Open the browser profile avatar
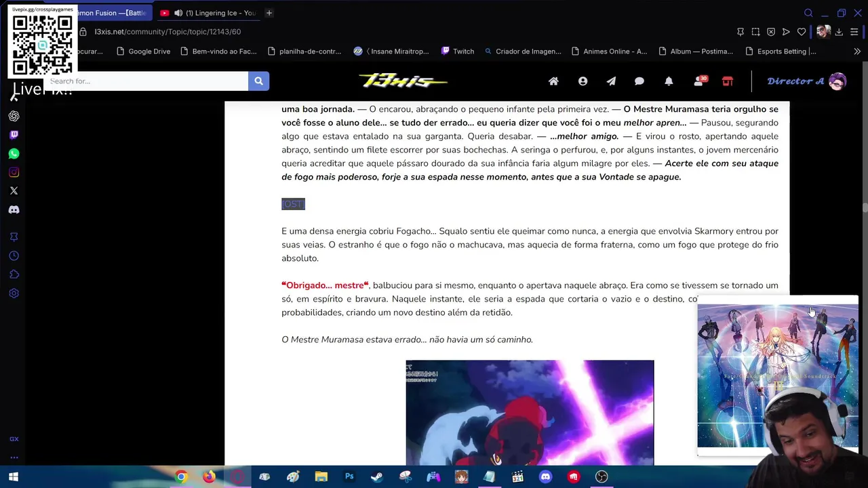Image resolution: width=868 pixels, height=488 pixels. 823,32
